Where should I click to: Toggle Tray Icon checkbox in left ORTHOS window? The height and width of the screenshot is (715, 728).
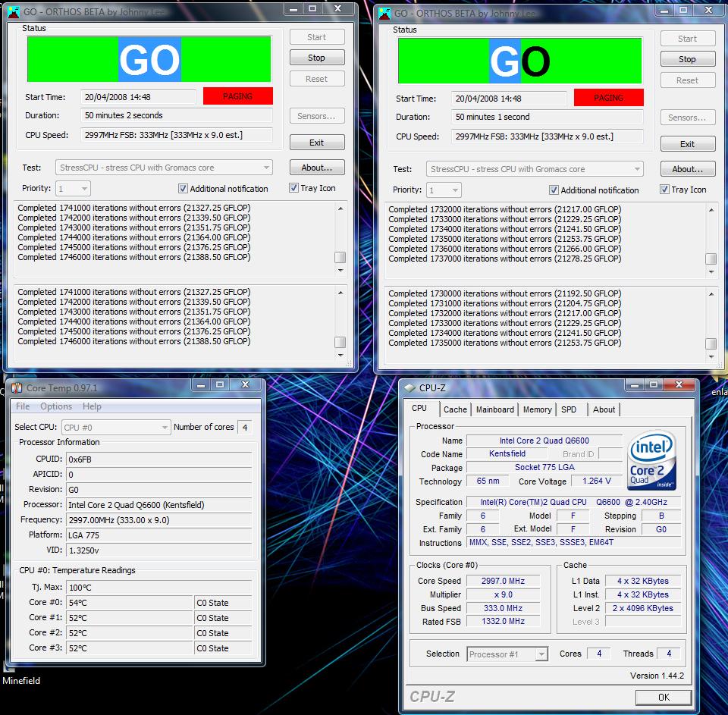pyautogui.click(x=293, y=188)
